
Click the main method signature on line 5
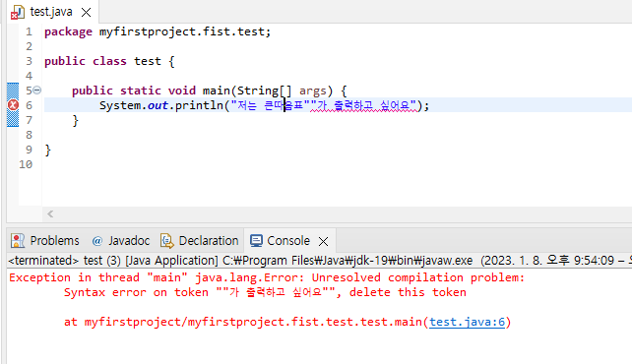pyautogui.click(x=209, y=91)
